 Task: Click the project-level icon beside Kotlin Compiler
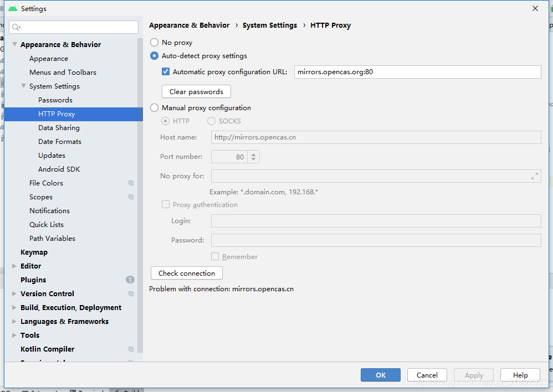click(x=131, y=349)
